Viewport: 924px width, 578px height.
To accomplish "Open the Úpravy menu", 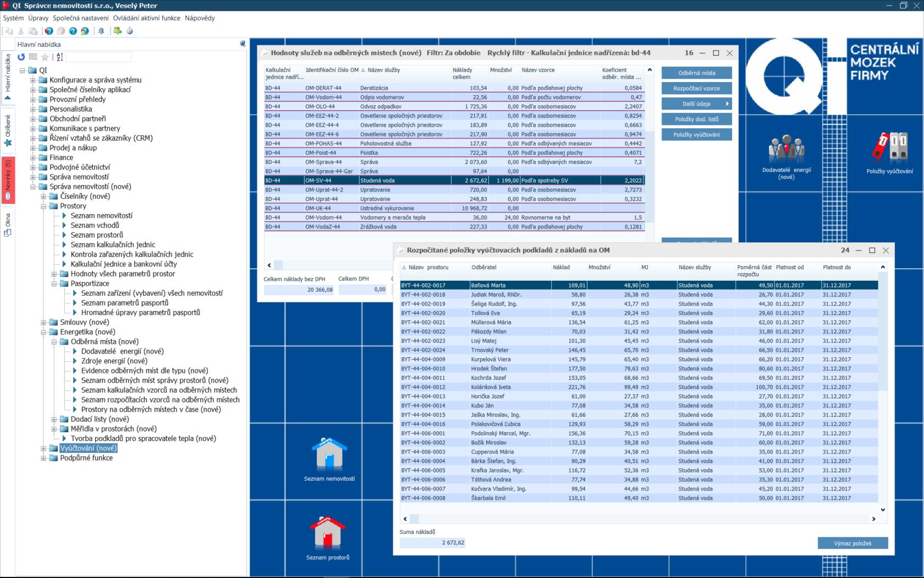I will (x=38, y=18).
